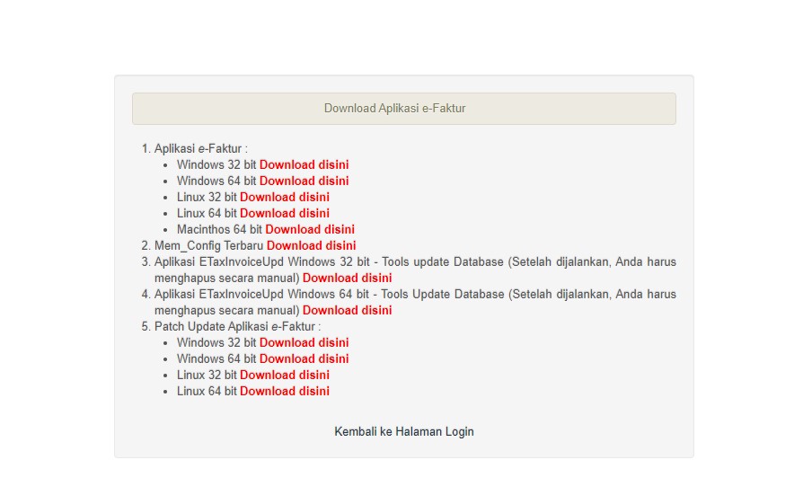Download ETaxInvoiceUpd Windows 64 bit tool

(347, 310)
